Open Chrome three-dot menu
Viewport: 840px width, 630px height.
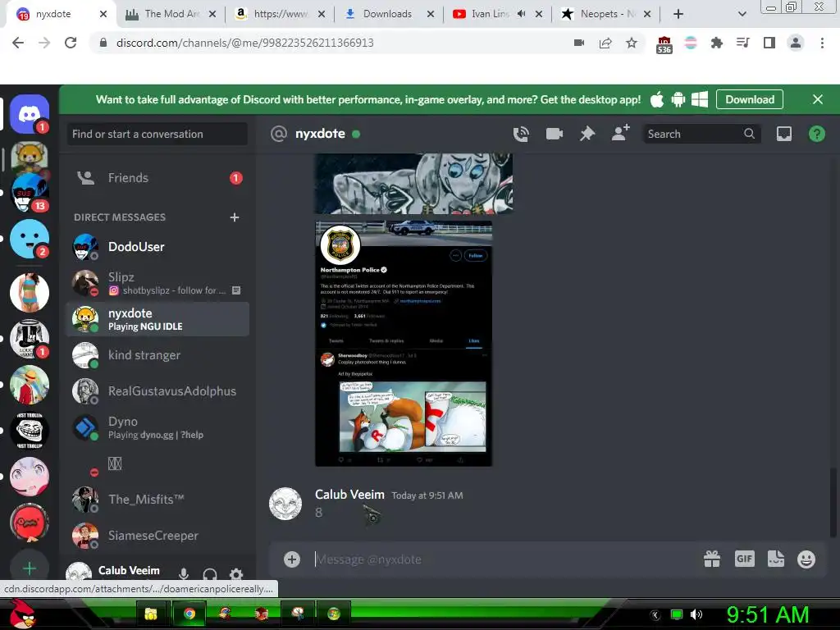pos(822,43)
